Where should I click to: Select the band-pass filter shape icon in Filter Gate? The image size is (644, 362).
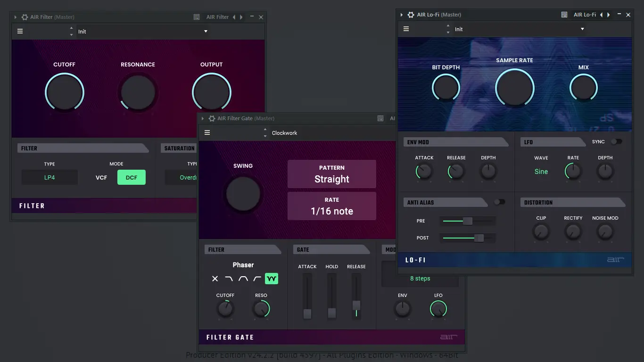[243, 279]
